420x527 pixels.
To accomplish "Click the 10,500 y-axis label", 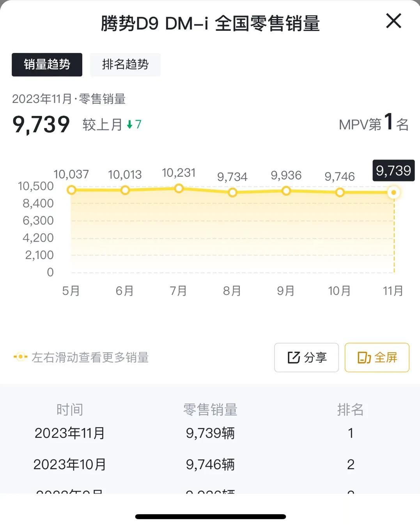I will pos(36,186).
